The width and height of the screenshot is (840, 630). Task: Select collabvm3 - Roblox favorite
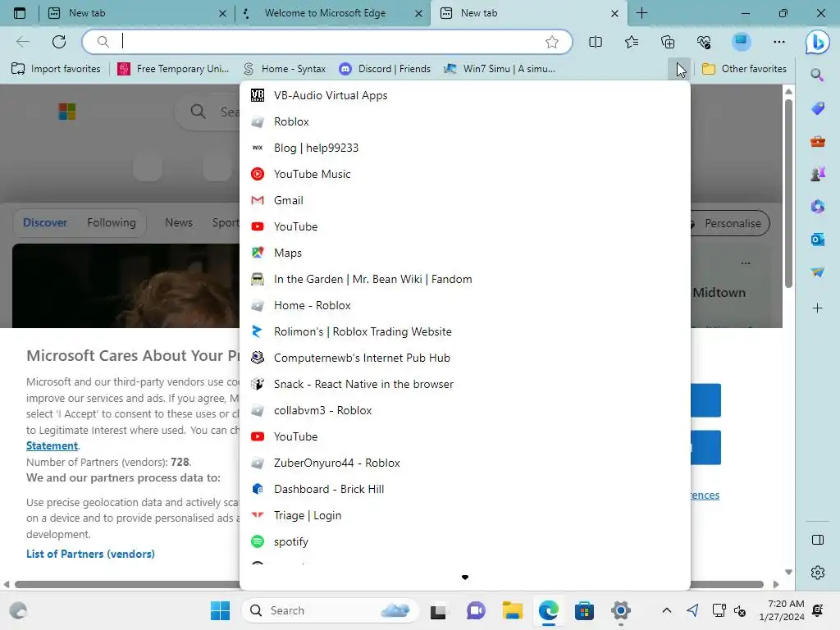(x=465, y=410)
